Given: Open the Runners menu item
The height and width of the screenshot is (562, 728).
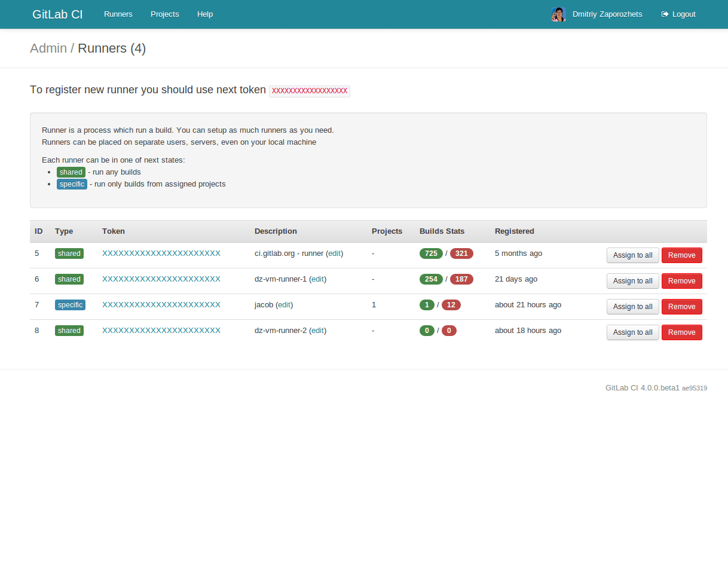Looking at the screenshot, I should tap(118, 14).
